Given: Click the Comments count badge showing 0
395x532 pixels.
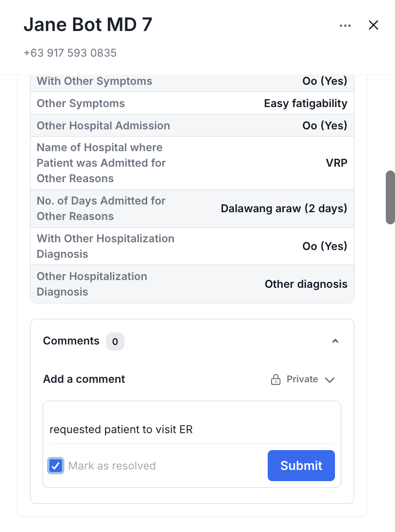Looking at the screenshot, I should point(115,342).
